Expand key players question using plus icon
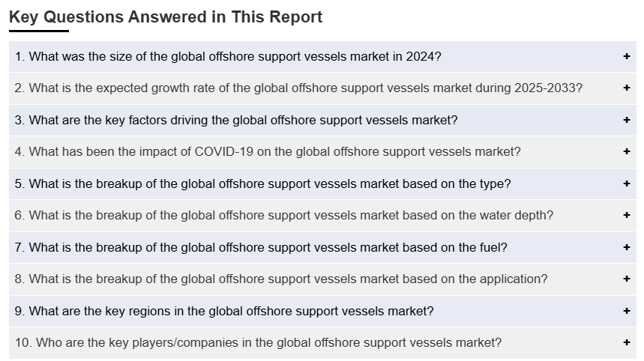This screenshot has width=644, height=361. 626,342
